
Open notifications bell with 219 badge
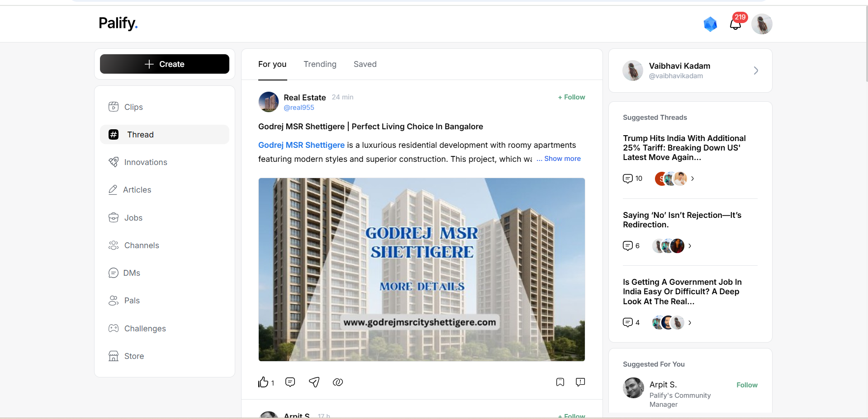pyautogui.click(x=736, y=24)
